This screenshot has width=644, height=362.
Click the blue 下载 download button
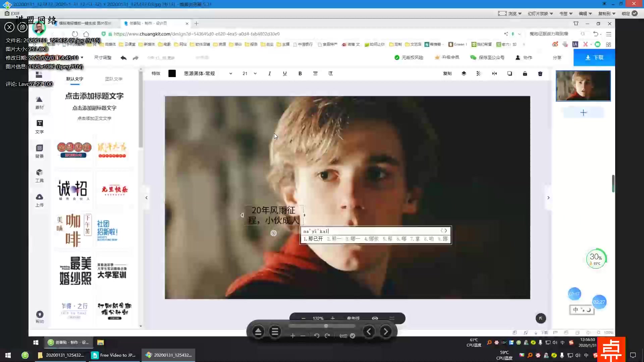[x=594, y=57]
